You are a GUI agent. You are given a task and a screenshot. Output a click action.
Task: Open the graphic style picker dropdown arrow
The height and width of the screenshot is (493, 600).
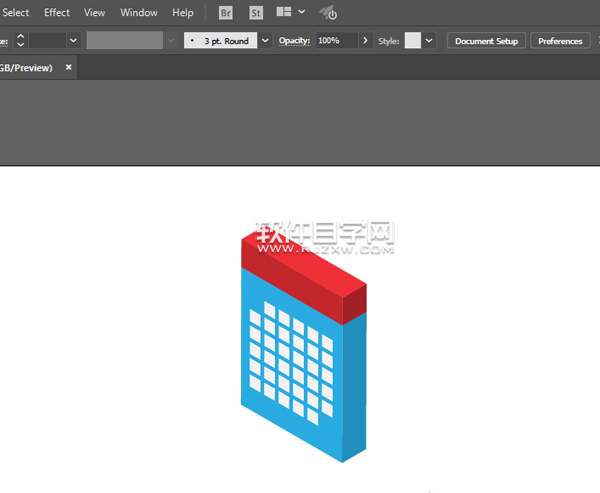[429, 41]
